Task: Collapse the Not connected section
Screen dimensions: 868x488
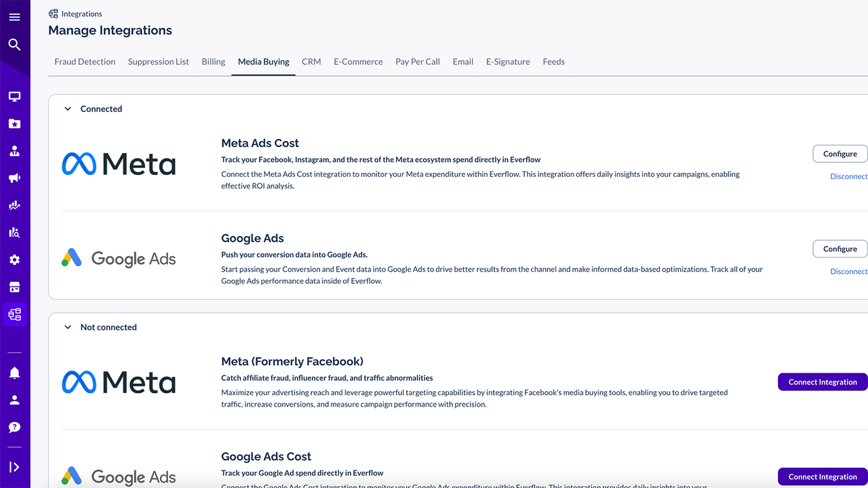Action: (x=67, y=327)
